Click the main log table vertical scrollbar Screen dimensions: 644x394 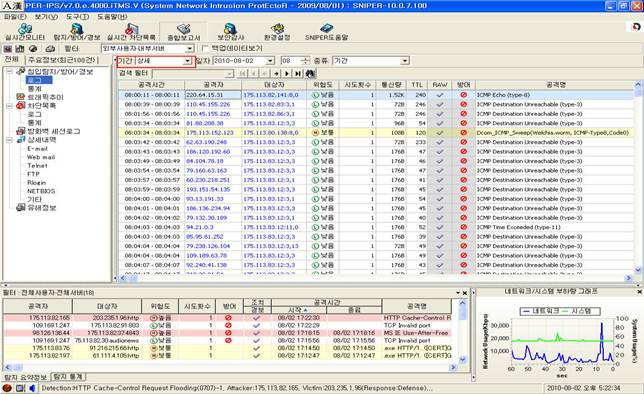tap(638, 177)
